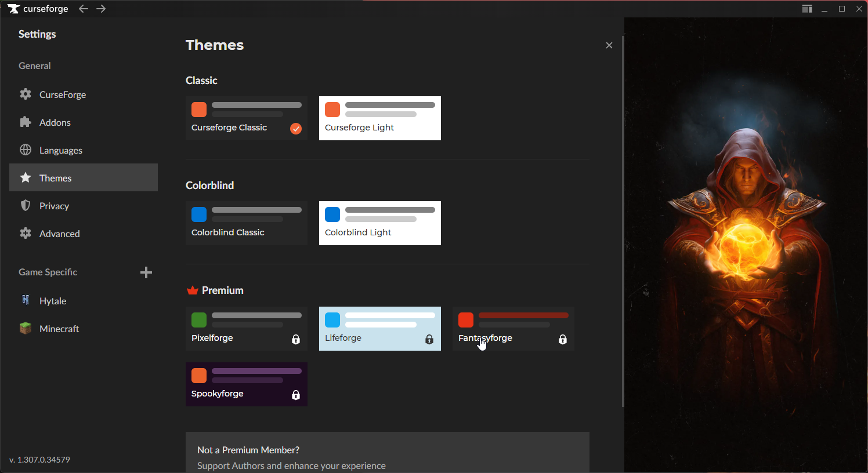
Task: Close the Themes settings panel
Action: (609, 45)
